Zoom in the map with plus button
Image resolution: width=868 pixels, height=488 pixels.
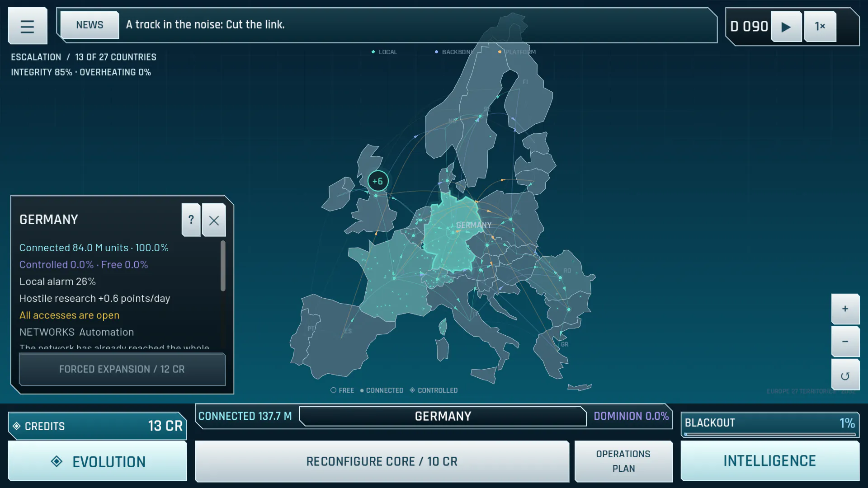pos(845,309)
